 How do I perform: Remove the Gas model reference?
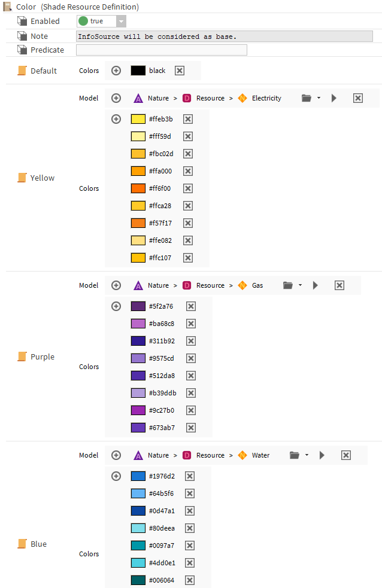[x=339, y=285]
